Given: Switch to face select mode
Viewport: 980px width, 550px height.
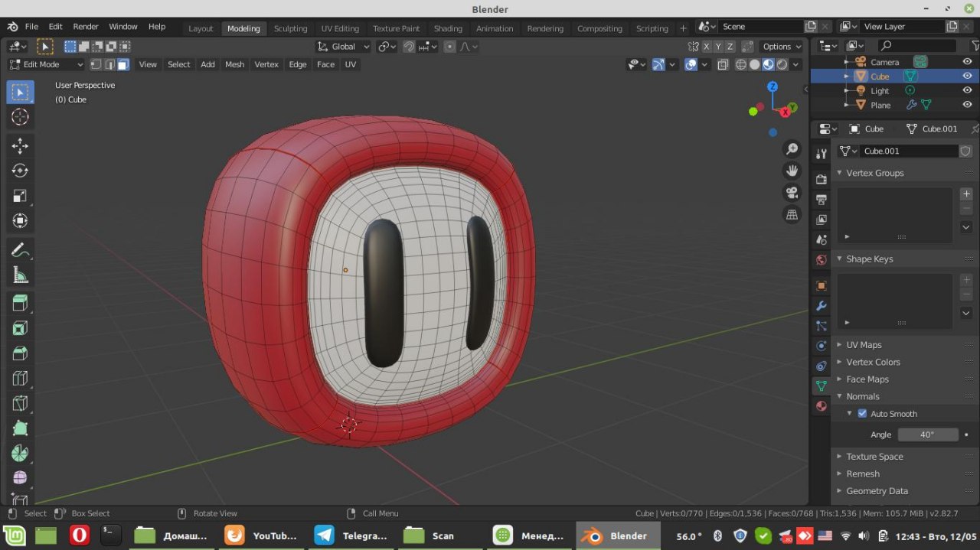Looking at the screenshot, I should [123, 64].
